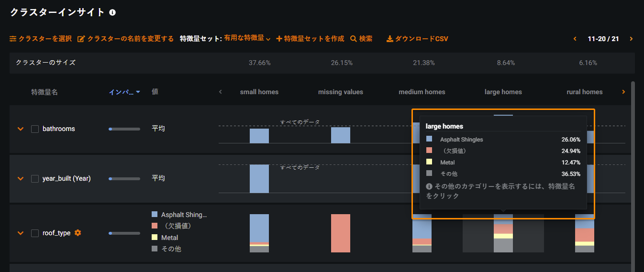Open クラスターを選択 cluster selection
The height and width of the screenshot is (272, 644).
click(x=41, y=39)
